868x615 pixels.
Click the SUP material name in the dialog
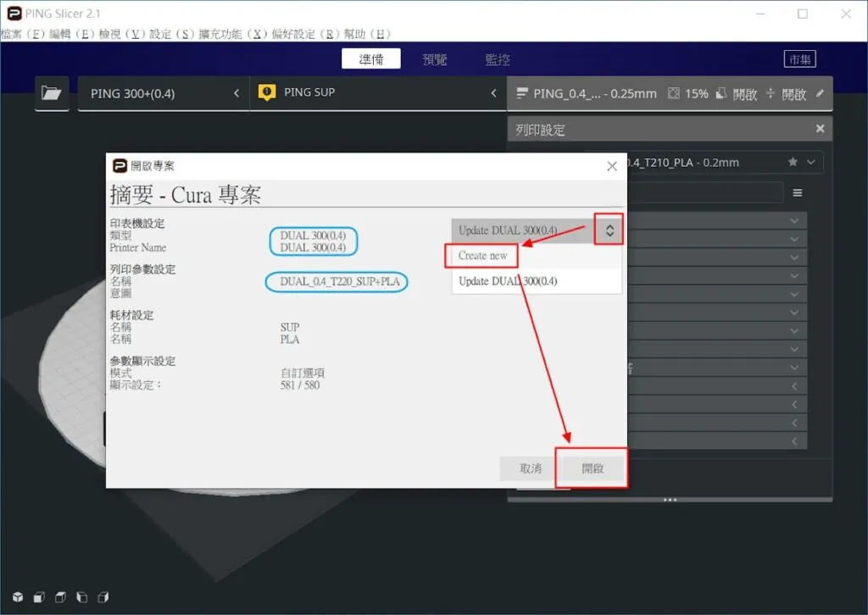click(290, 327)
